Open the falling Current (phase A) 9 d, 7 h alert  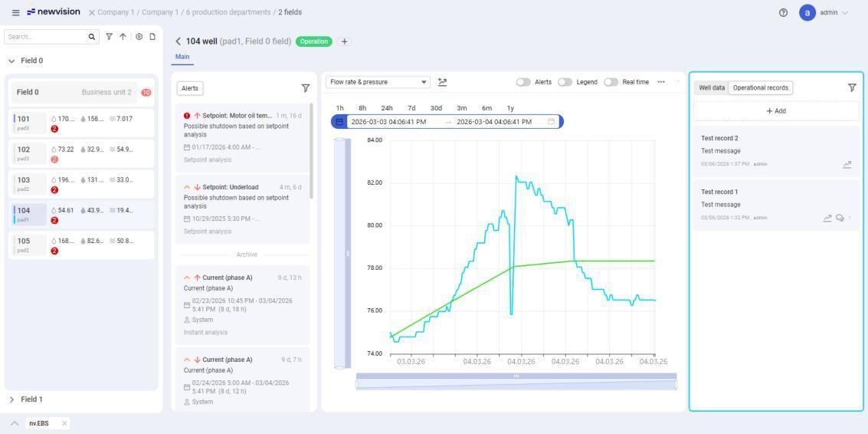point(242,380)
